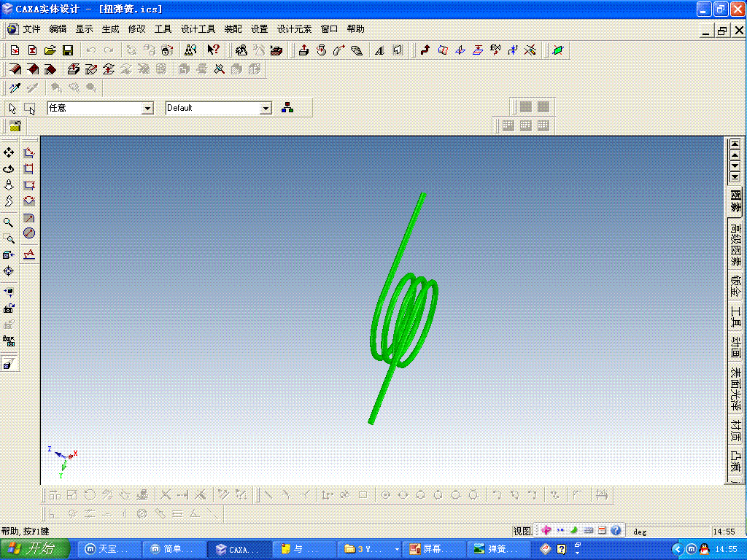Switch to the 图素 catalog tab
The image size is (747, 560).
pos(735,201)
